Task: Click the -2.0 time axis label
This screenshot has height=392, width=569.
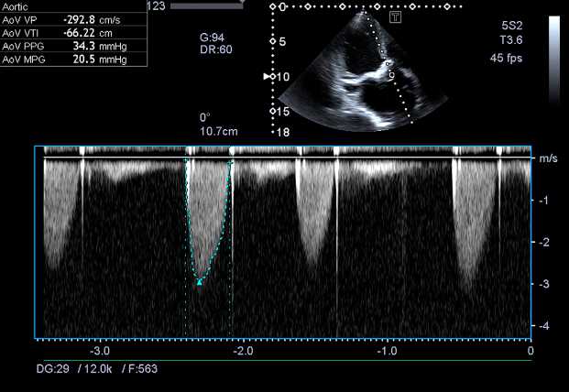Action: pyautogui.click(x=243, y=351)
